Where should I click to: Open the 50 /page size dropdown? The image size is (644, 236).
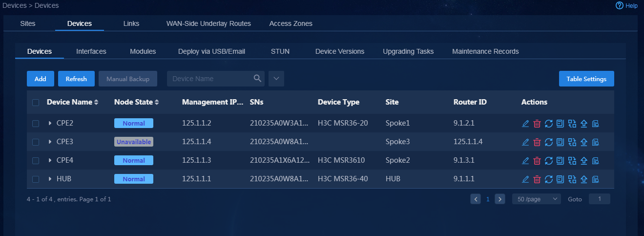coord(536,199)
